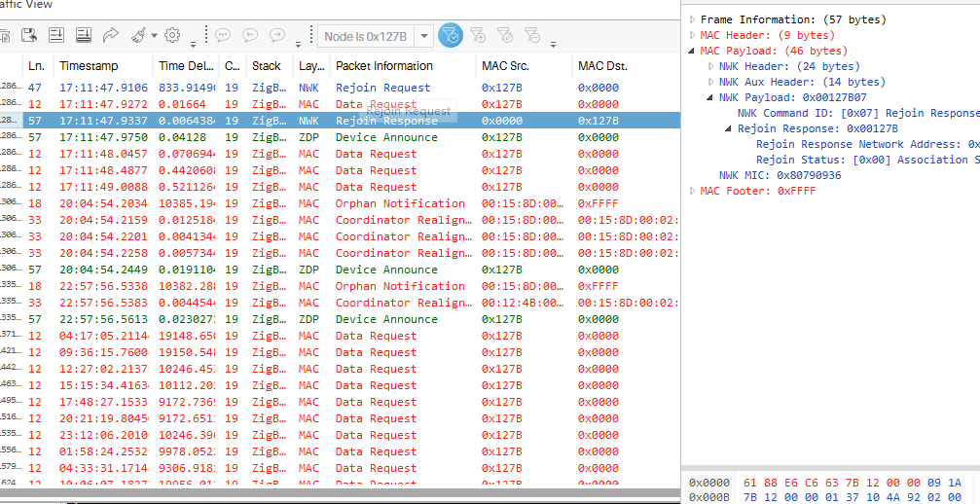Screen dimensions: 980x504
Task: Open the Node Is 0x127B filter dropdown arrow
Action: pyautogui.click(x=423, y=36)
